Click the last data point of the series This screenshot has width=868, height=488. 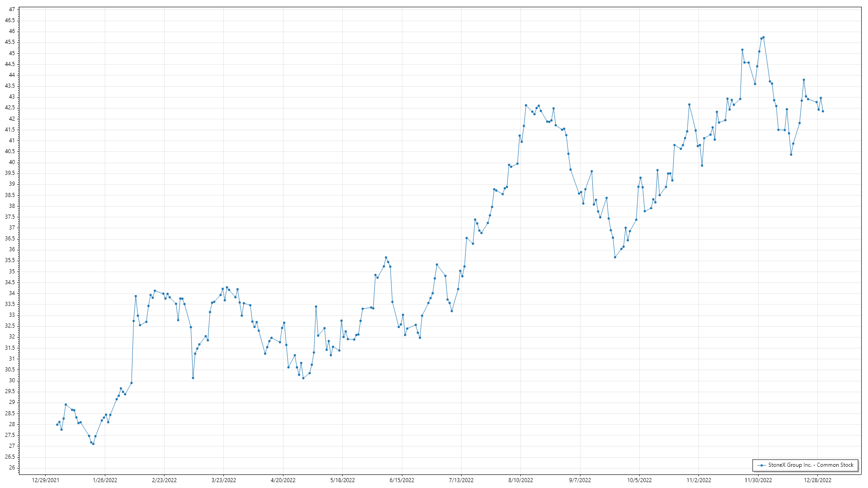click(823, 111)
